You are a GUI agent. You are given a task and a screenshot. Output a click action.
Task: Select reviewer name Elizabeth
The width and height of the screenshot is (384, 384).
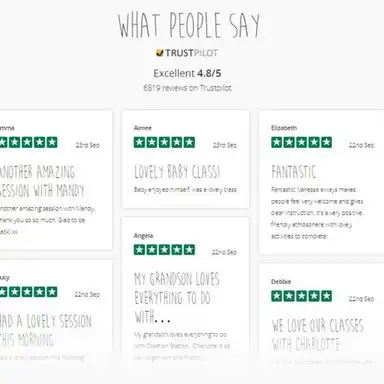(x=284, y=128)
